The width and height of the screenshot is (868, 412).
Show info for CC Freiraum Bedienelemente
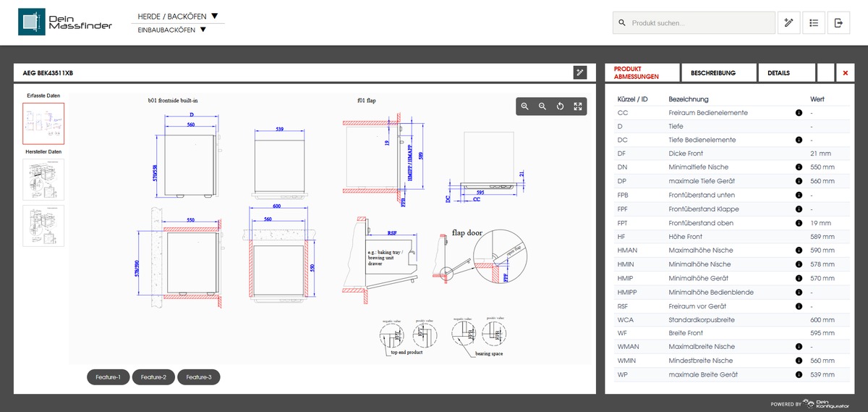pos(799,113)
